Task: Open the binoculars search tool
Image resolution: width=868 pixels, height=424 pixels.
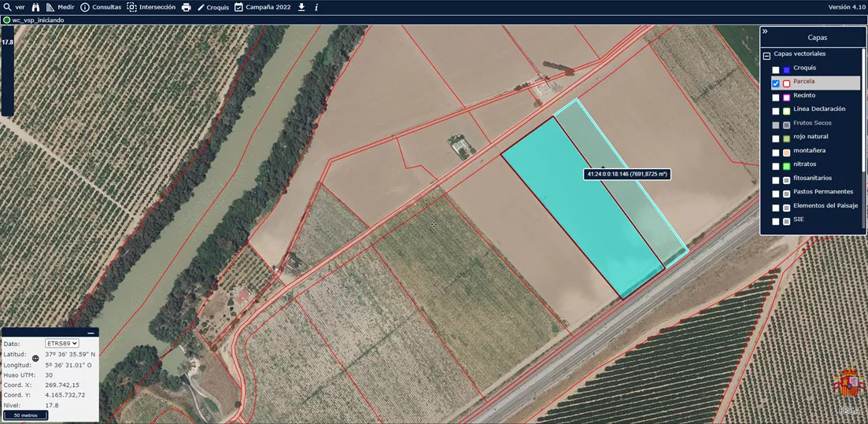Action: [37, 7]
